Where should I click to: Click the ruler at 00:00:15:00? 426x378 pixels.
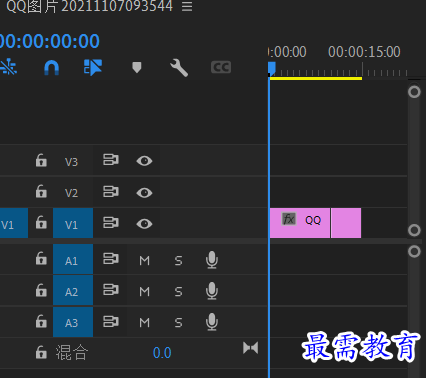click(364, 52)
